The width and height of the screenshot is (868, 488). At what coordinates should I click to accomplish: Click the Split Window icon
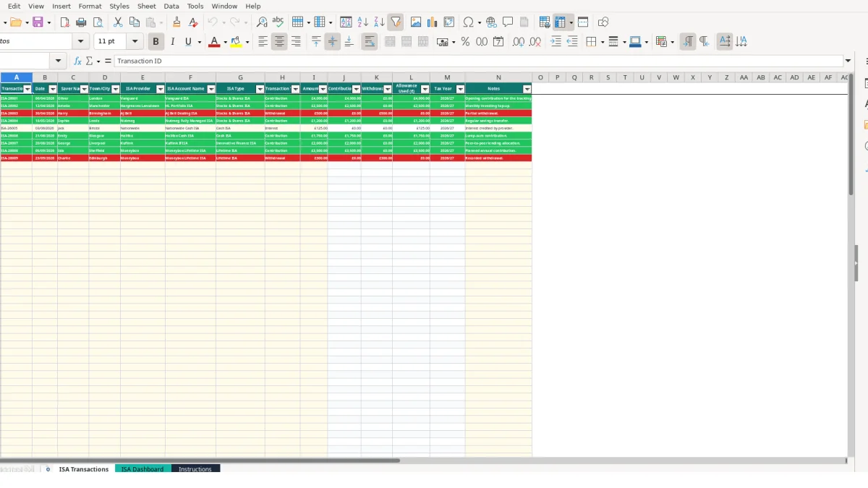tap(583, 22)
